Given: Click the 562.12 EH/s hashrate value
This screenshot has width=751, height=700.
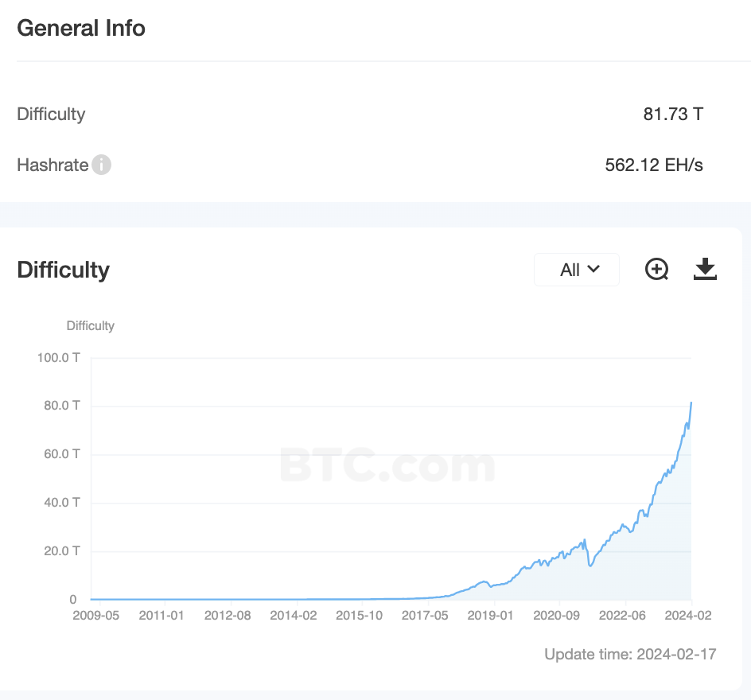Looking at the screenshot, I should (654, 165).
